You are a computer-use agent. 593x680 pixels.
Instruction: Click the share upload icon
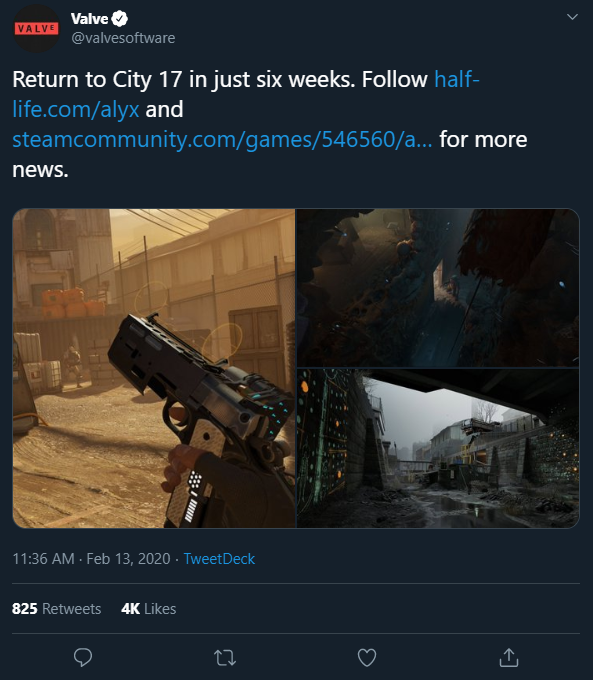click(509, 657)
